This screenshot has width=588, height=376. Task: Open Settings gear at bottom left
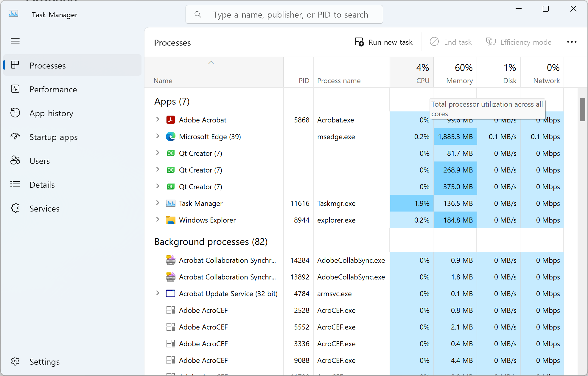point(15,361)
